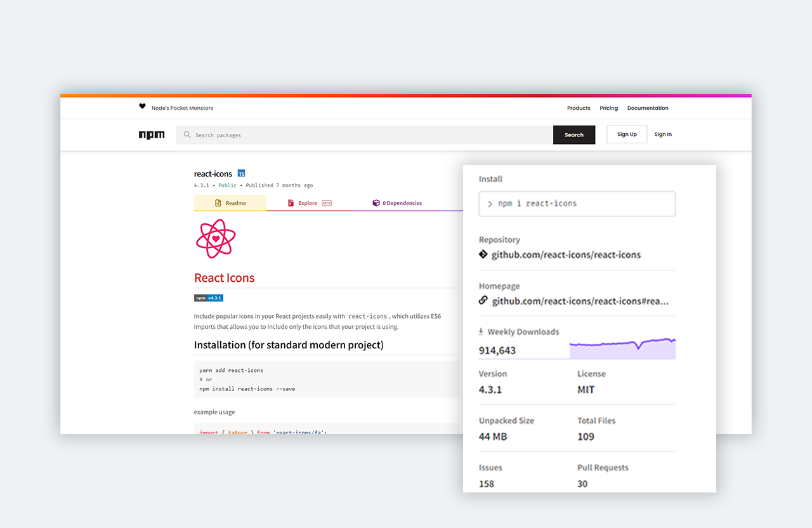Viewport: 812px width, 528px height.
Task: Focus the Search packages input field
Action: pos(365,135)
